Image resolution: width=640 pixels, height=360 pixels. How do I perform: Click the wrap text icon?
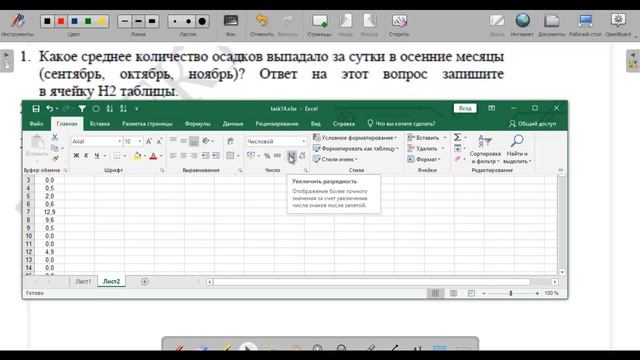point(230,141)
